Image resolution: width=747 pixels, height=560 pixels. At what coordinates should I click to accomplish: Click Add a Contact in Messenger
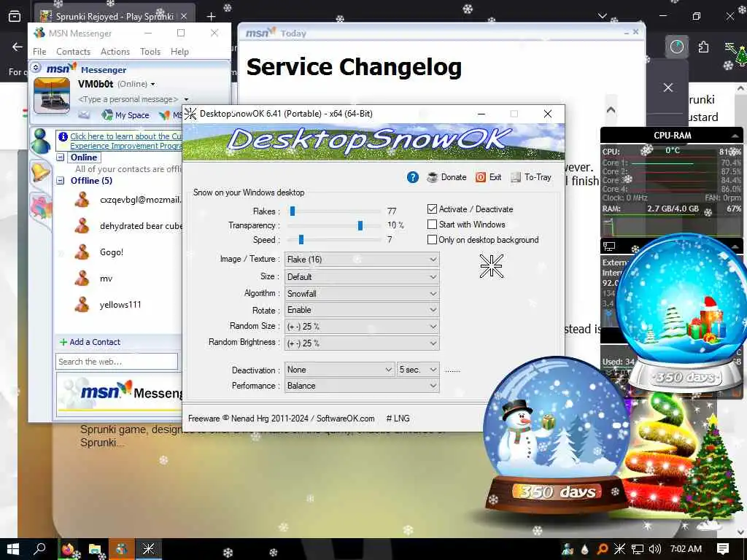tap(90, 342)
